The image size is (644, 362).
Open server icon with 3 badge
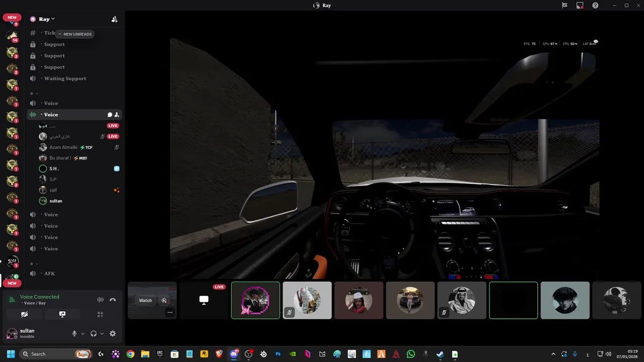(12, 52)
